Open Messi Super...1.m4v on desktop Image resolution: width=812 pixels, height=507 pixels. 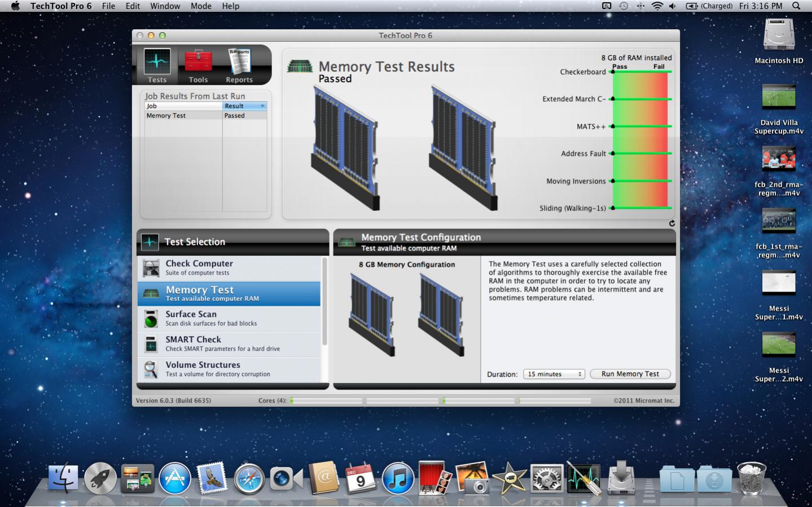(x=779, y=296)
